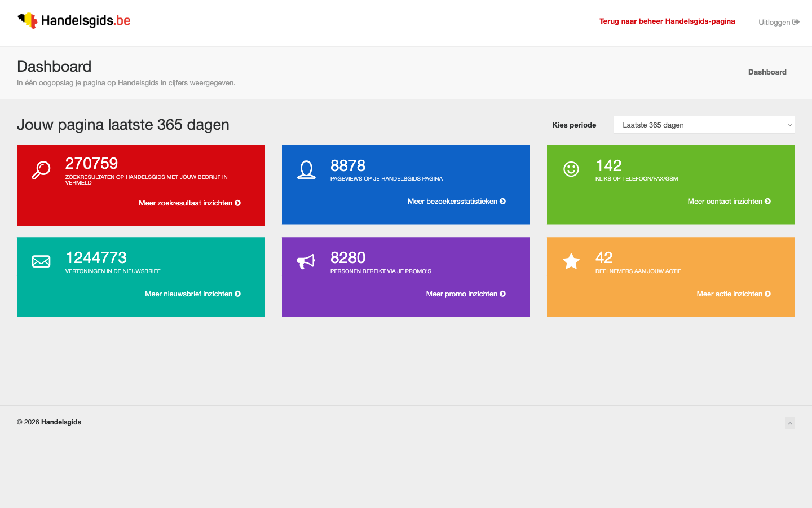The height and width of the screenshot is (508, 812).
Task: Click the megaphone promo icon
Action: pos(306,261)
